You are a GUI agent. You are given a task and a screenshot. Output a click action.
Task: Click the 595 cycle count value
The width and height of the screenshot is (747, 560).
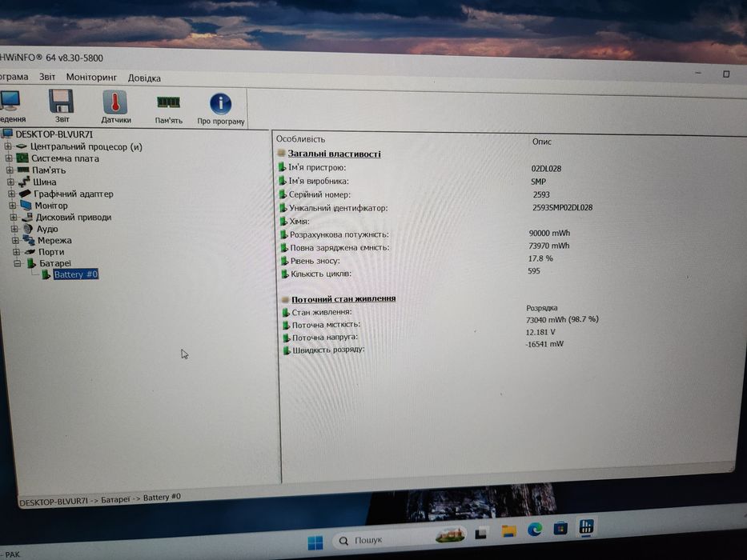coord(533,271)
